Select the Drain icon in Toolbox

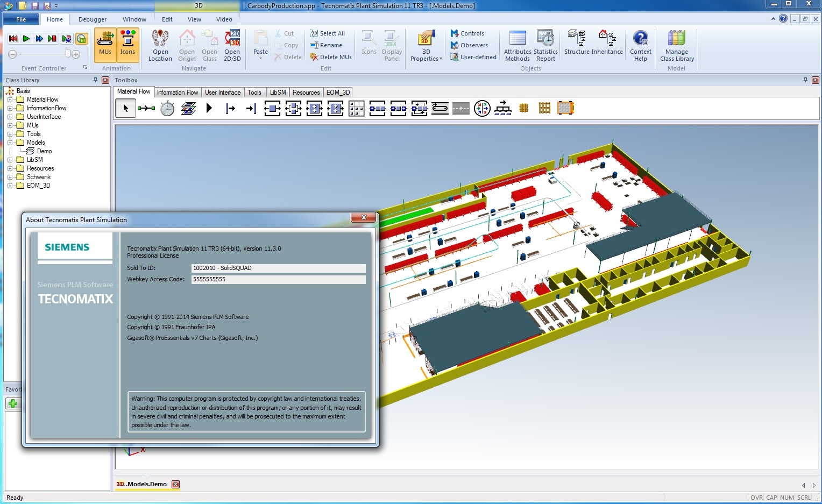[251, 109]
